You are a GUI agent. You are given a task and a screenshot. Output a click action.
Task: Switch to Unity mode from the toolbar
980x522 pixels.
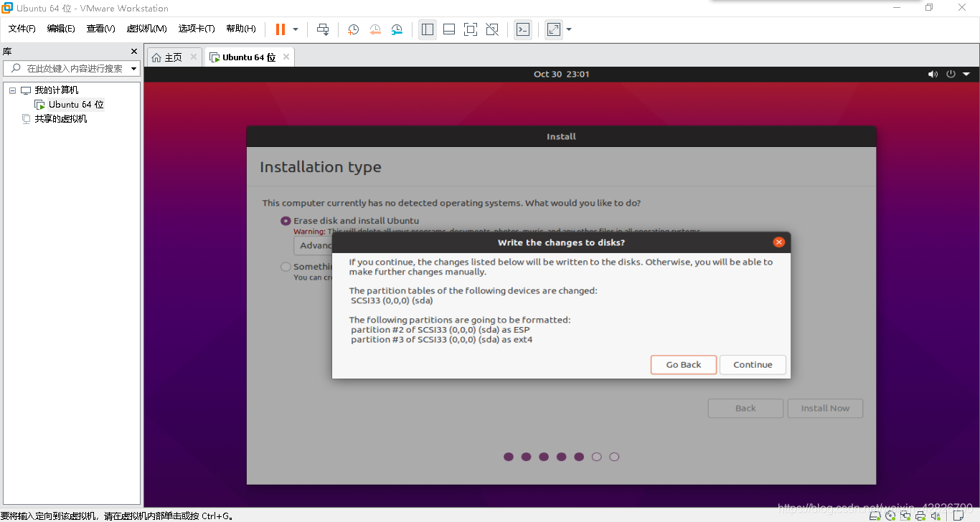coord(492,29)
